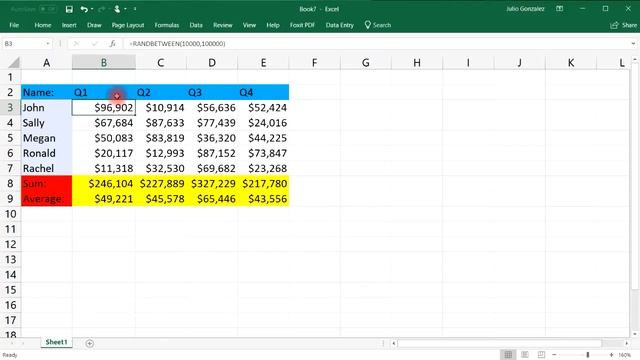Screen dimensions: 640x360
Task: Click the Save icon in quick access toolbar
Action: pyautogui.click(x=69, y=9)
